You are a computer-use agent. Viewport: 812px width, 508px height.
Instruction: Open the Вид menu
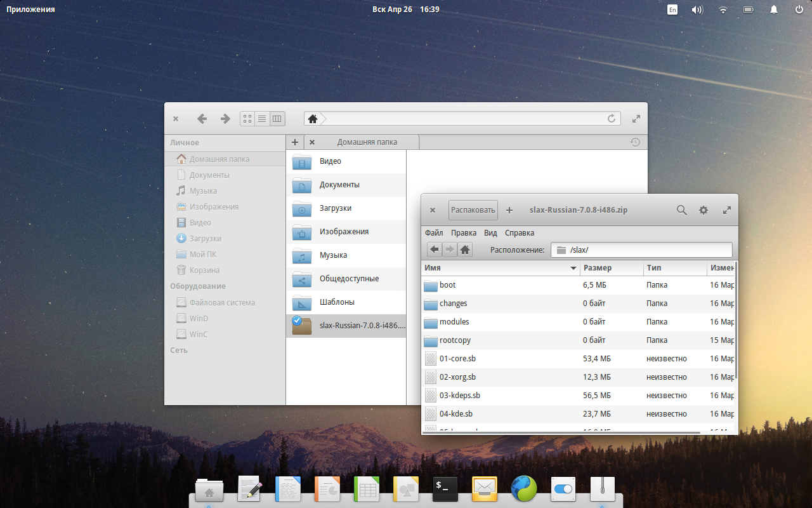[490, 233]
